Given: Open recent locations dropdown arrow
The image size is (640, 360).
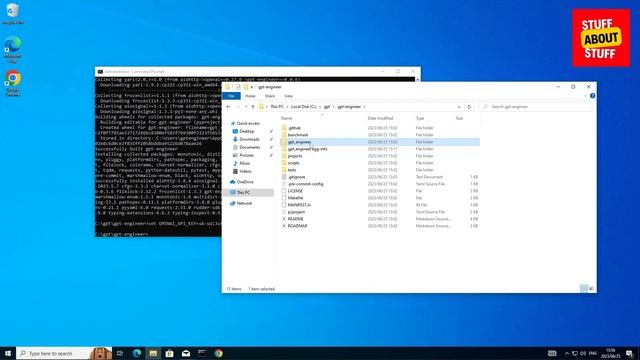Looking at the screenshot, I should click(246, 107).
